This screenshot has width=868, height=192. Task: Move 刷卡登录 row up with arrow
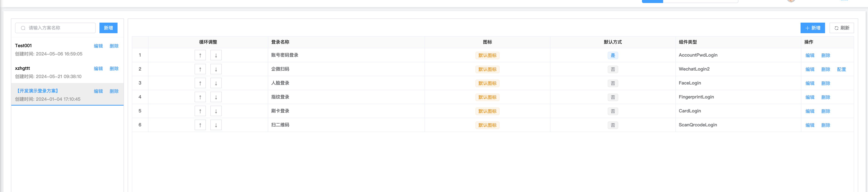tap(200, 111)
